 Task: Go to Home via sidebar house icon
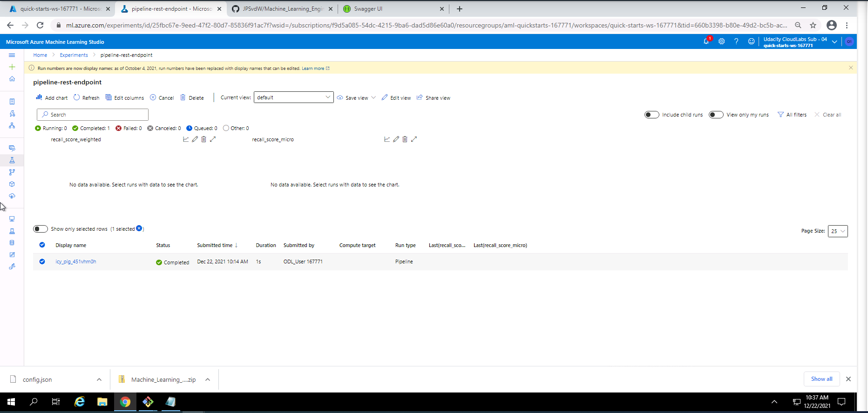(12, 79)
